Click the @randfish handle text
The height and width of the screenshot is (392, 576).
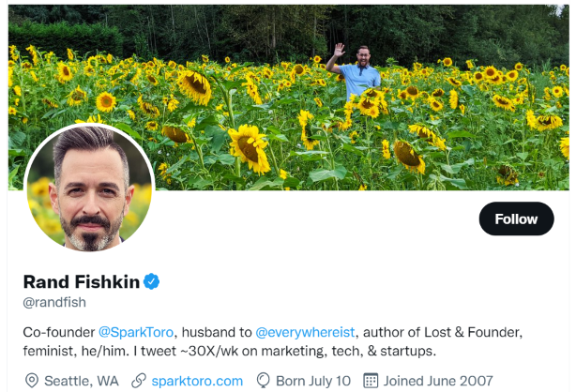(54, 302)
